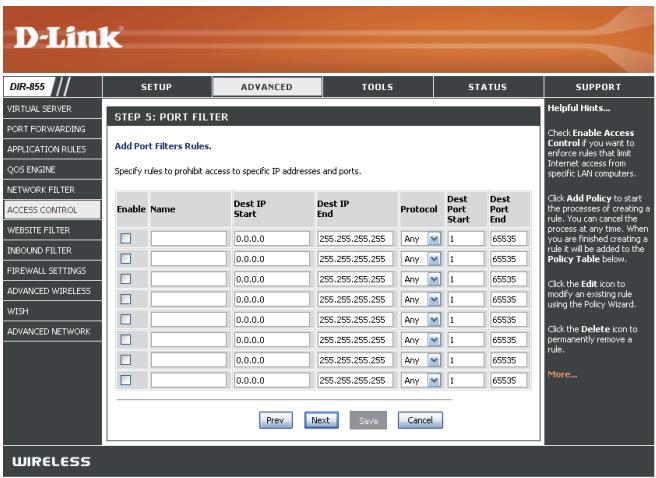Open Port Forwarding in the sidebar
Image resolution: width=656 pixels, height=478 pixels.
point(52,129)
